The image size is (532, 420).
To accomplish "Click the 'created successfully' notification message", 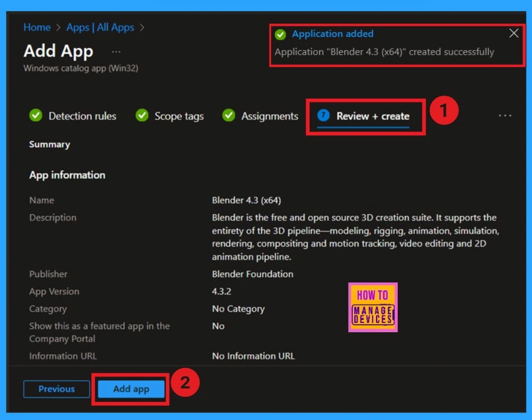I will 384,52.
